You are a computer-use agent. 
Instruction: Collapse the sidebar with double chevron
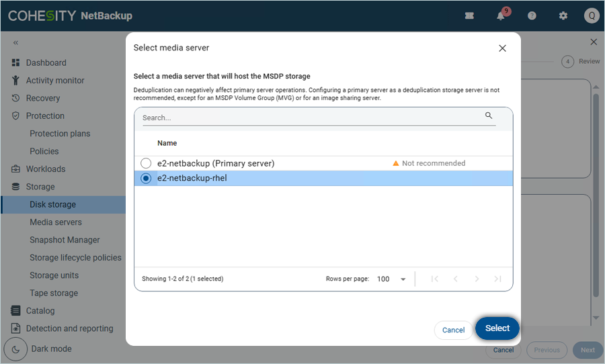(x=15, y=42)
